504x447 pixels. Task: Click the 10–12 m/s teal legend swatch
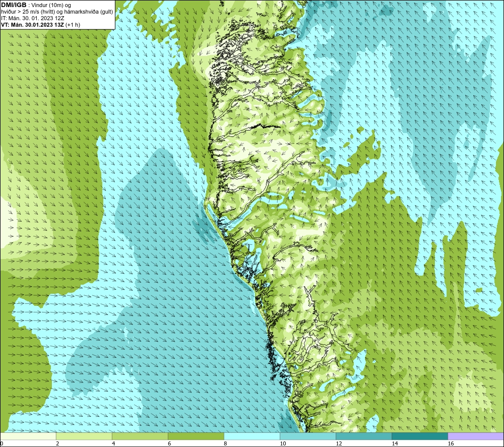[307, 436]
